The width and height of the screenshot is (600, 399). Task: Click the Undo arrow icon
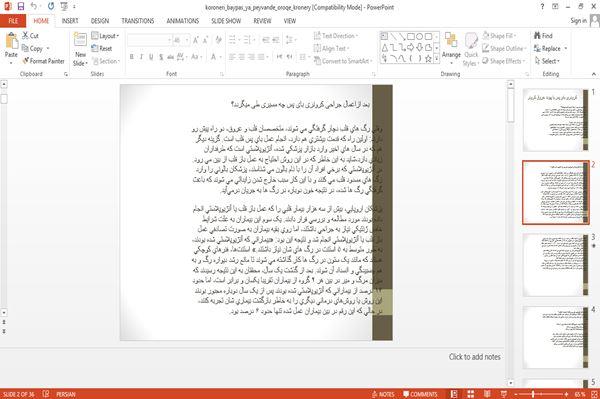[x=34, y=7]
